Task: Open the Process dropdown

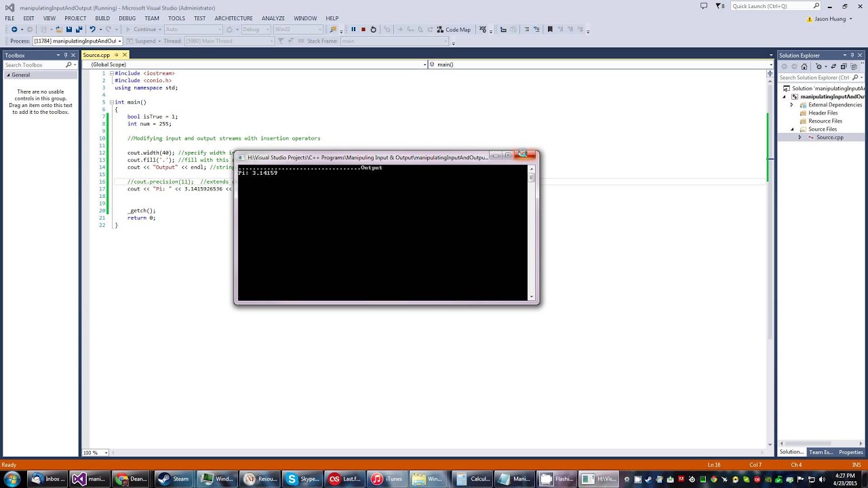Action: [x=119, y=41]
